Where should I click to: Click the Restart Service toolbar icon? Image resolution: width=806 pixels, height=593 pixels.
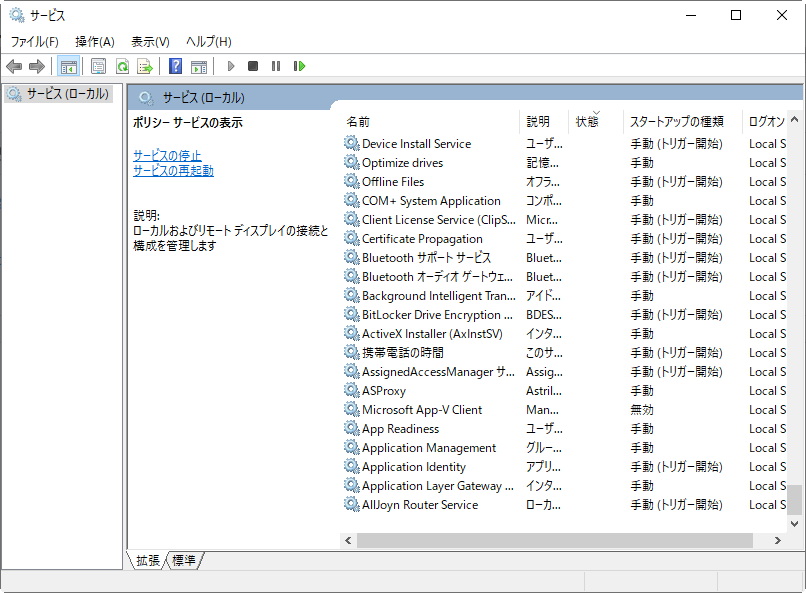tap(299, 66)
